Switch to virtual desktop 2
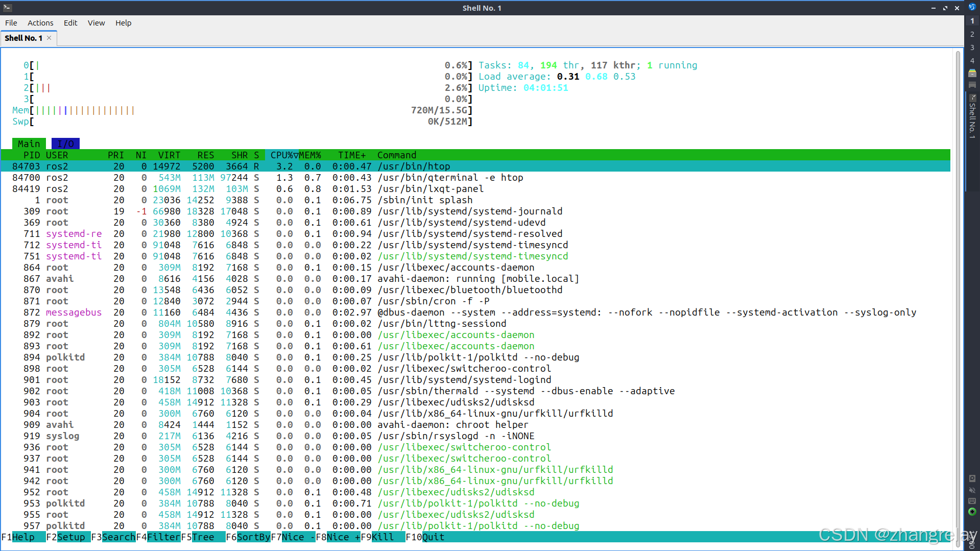This screenshot has height=551, width=980. pos(972,34)
